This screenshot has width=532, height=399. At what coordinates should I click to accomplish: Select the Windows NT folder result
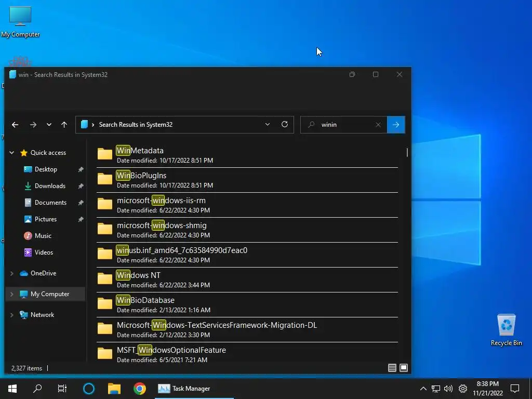click(x=247, y=280)
